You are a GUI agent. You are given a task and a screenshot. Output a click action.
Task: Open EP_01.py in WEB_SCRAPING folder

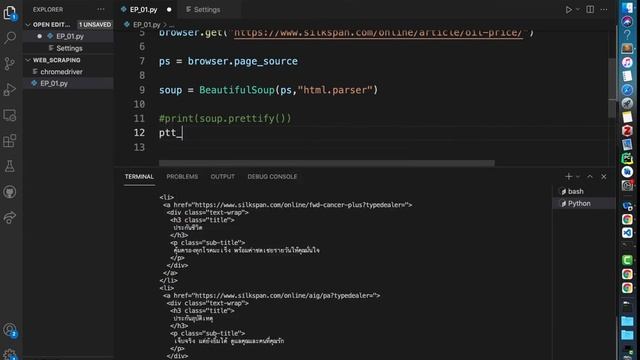pyautogui.click(x=54, y=83)
